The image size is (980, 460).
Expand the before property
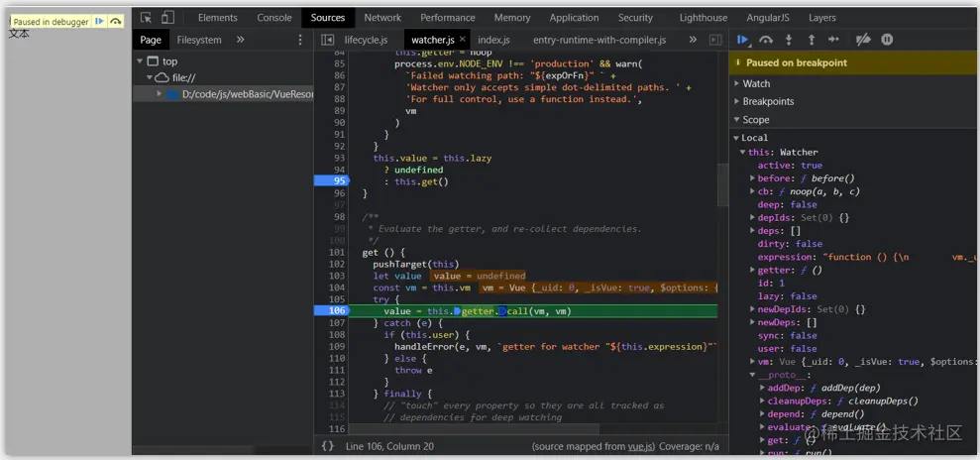[x=752, y=178]
